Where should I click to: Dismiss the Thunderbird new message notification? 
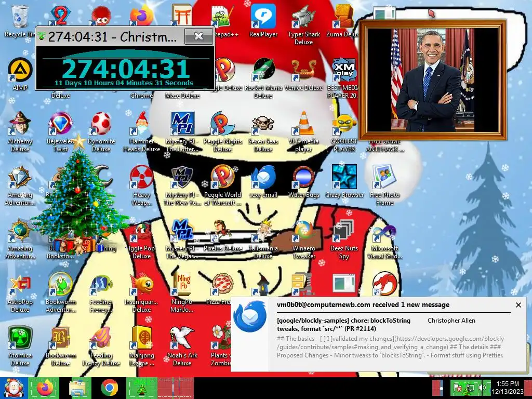tap(518, 305)
